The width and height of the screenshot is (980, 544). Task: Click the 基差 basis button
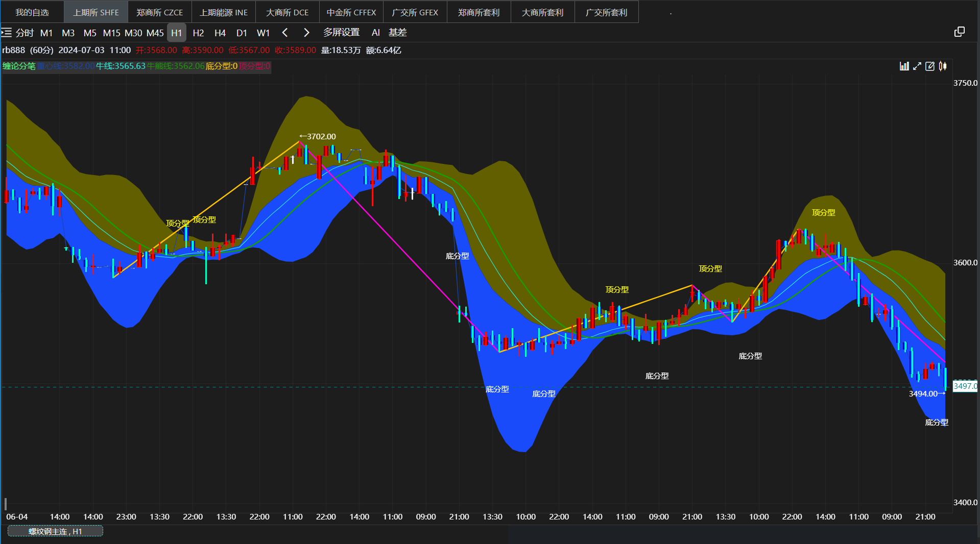[x=397, y=33]
